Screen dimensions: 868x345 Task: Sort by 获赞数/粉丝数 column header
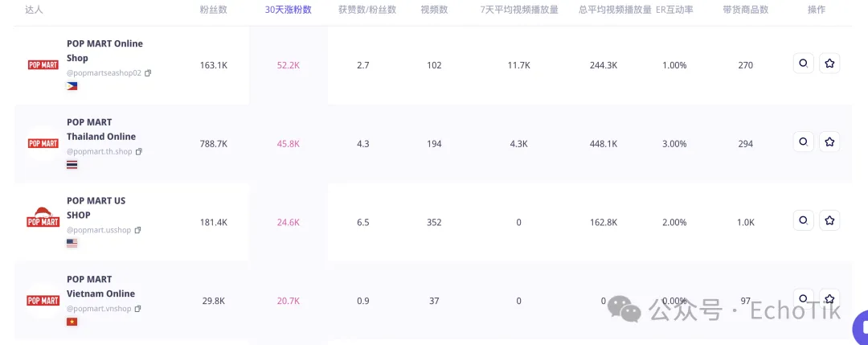click(x=367, y=10)
